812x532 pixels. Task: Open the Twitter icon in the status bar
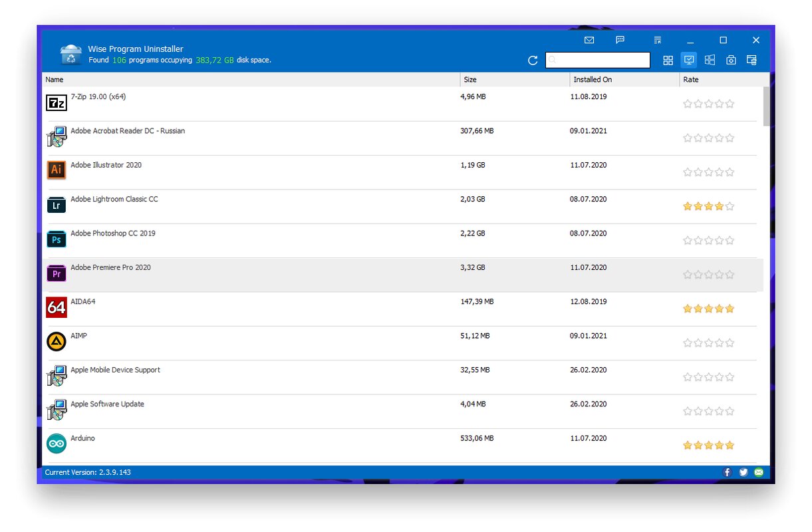coord(744,472)
